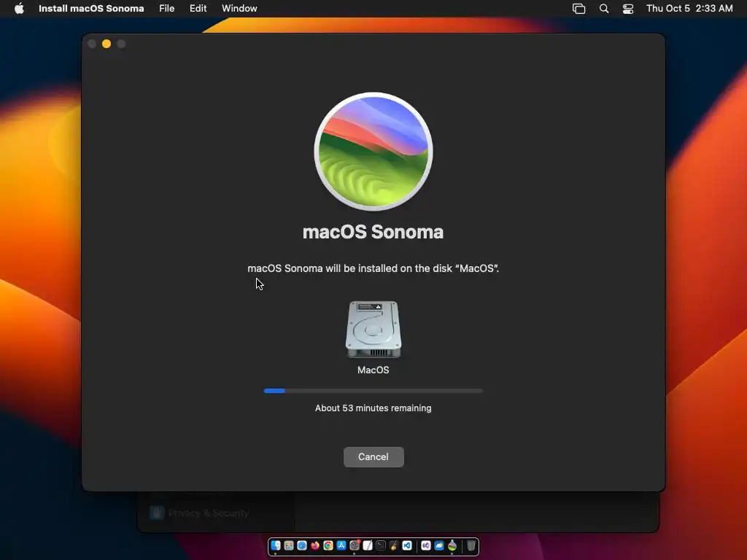747x560 pixels.
Task: Select Privacy & Security in background Settings window
Action: click(200, 513)
